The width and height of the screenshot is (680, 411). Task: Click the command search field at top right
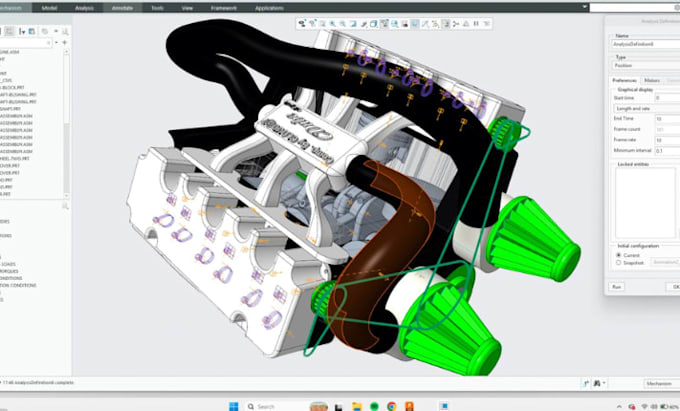(635, 7)
